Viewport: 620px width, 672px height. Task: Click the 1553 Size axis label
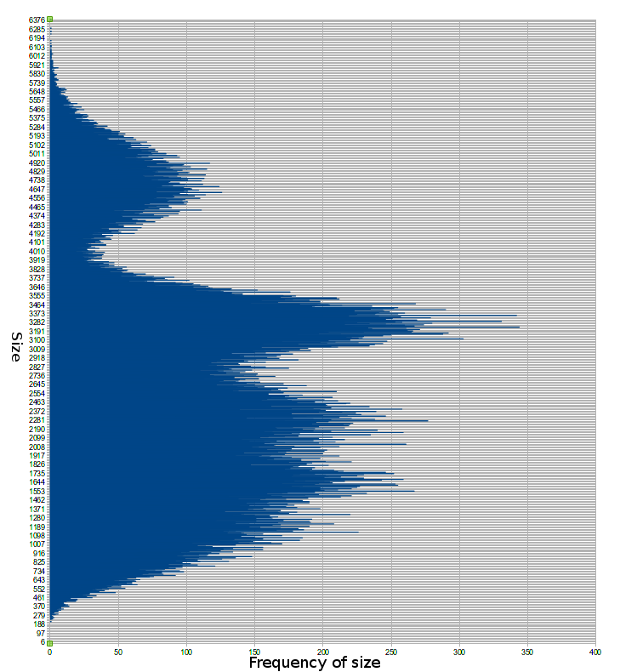click(x=36, y=491)
